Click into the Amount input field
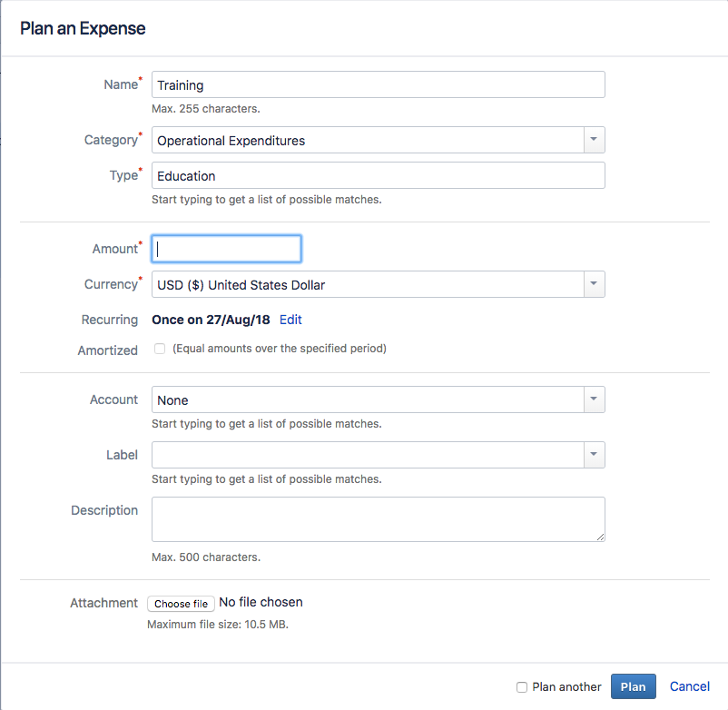The width and height of the screenshot is (728, 710). (x=226, y=248)
